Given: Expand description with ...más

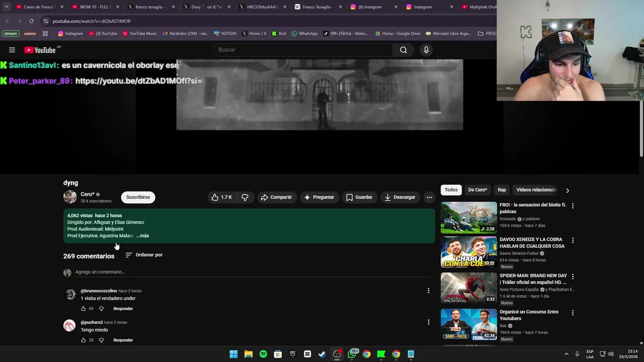Looking at the screenshot, I should (142, 236).
